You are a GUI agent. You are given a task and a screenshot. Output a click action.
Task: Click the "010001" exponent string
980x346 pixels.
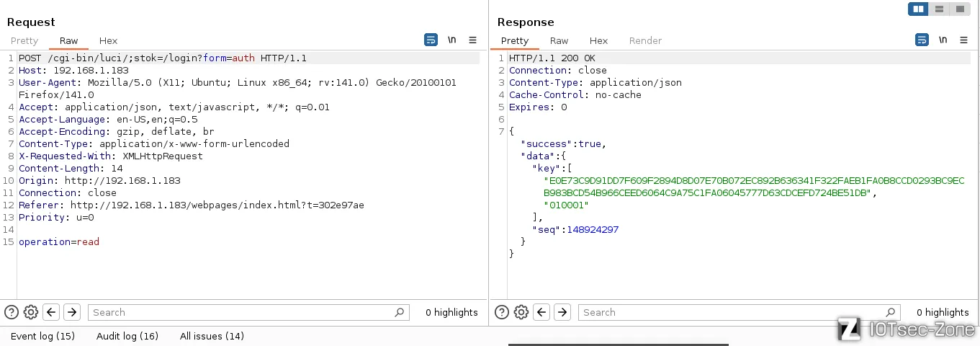pyautogui.click(x=566, y=205)
